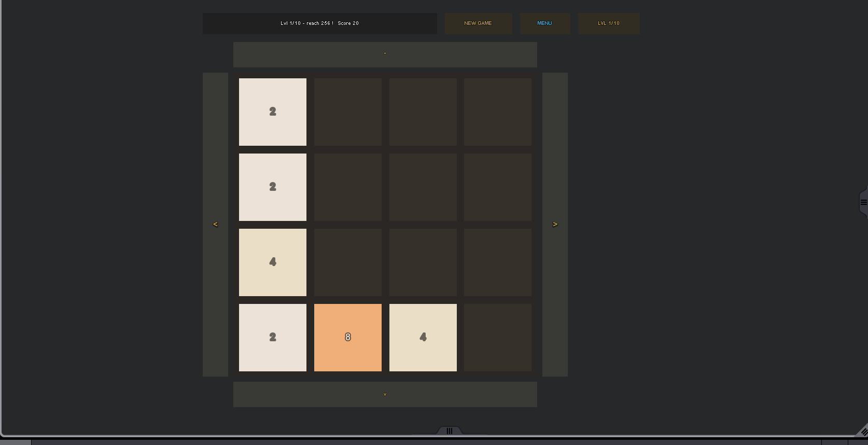Viewport: 868px width, 445px height.
Task: Slide tiles down with the down arrow bar
Action: point(385,394)
